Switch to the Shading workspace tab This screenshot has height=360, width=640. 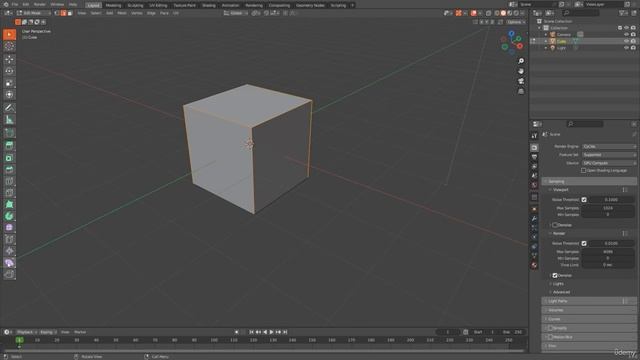pyautogui.click(x=209, y=5)
